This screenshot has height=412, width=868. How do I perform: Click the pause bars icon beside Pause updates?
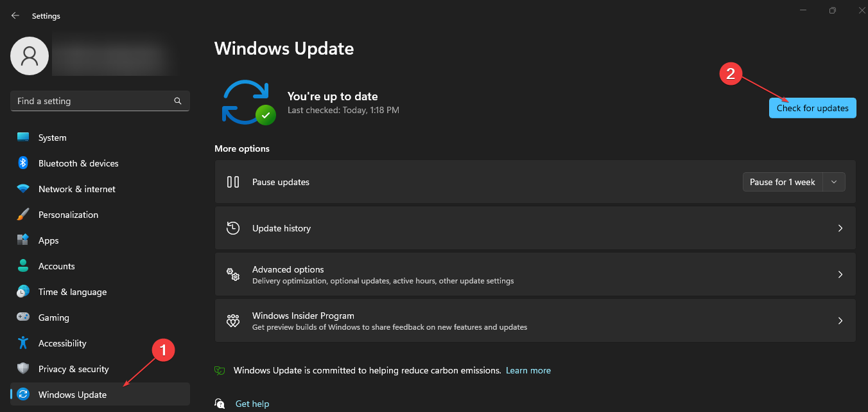[233, 182]
